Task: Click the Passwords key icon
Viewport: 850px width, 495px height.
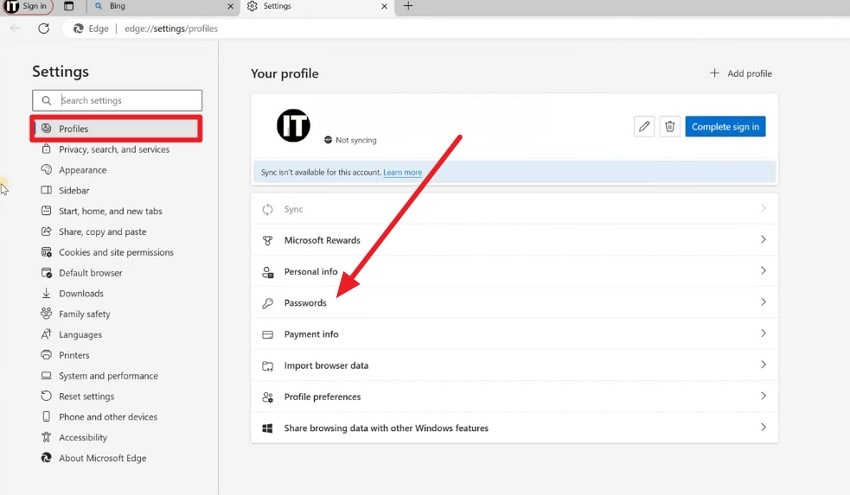Action: (268, 303)
